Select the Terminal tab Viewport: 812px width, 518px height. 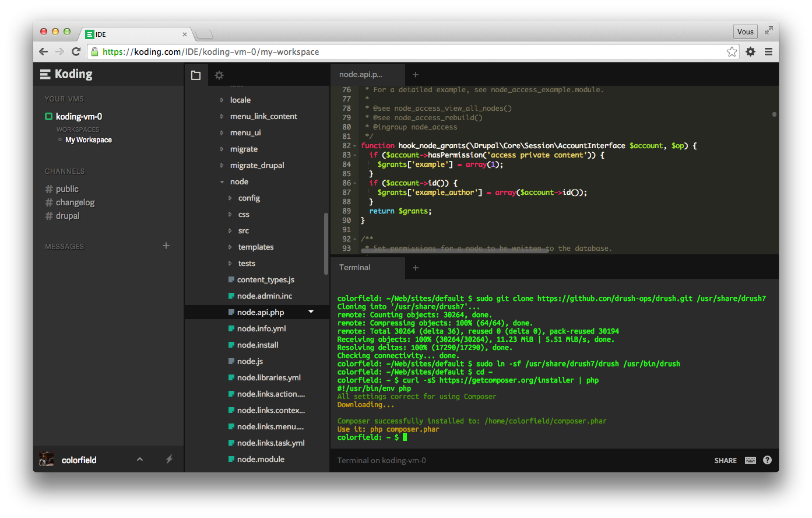356,267
